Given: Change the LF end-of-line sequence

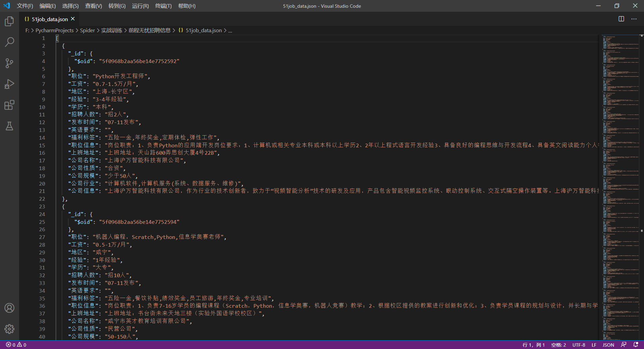Looking at the screenshot, I should point(594,345).
